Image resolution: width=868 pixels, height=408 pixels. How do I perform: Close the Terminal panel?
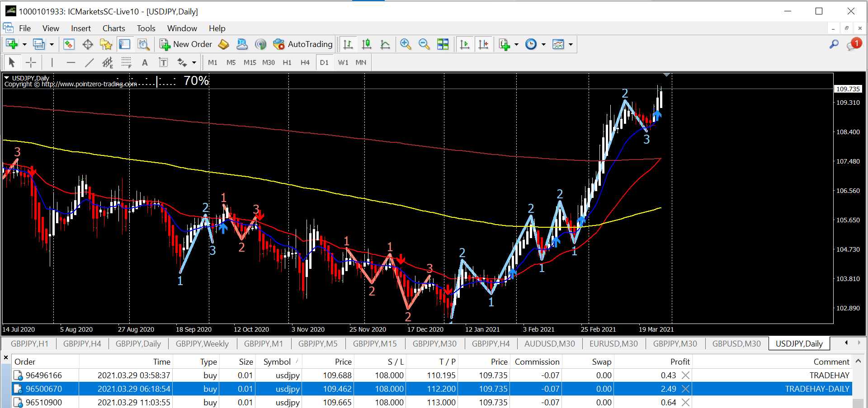coord(6,358)
